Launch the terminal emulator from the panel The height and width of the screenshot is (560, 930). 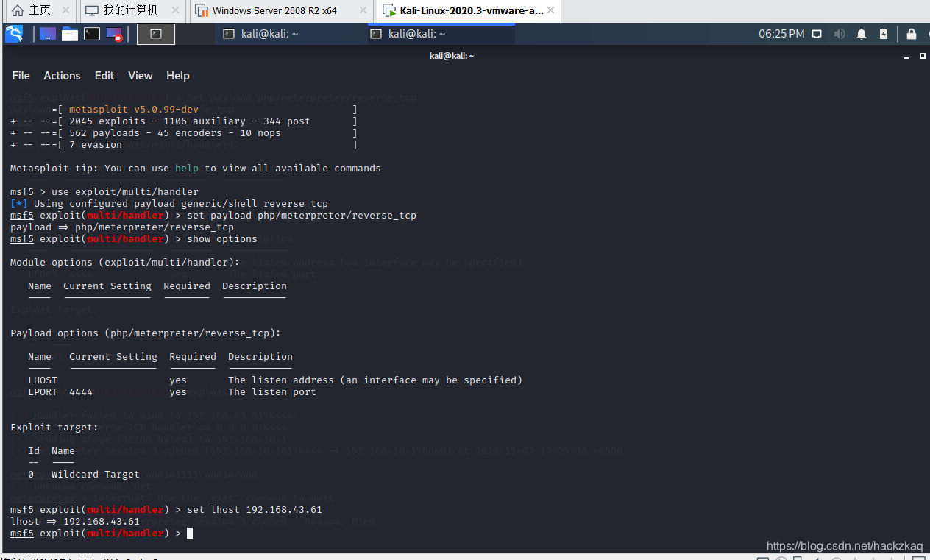[92, 34]
